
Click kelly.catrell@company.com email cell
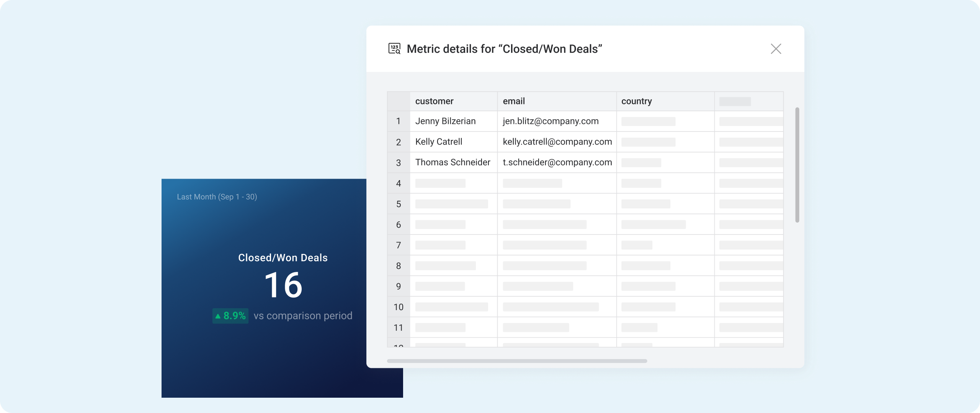coord(557,142)
